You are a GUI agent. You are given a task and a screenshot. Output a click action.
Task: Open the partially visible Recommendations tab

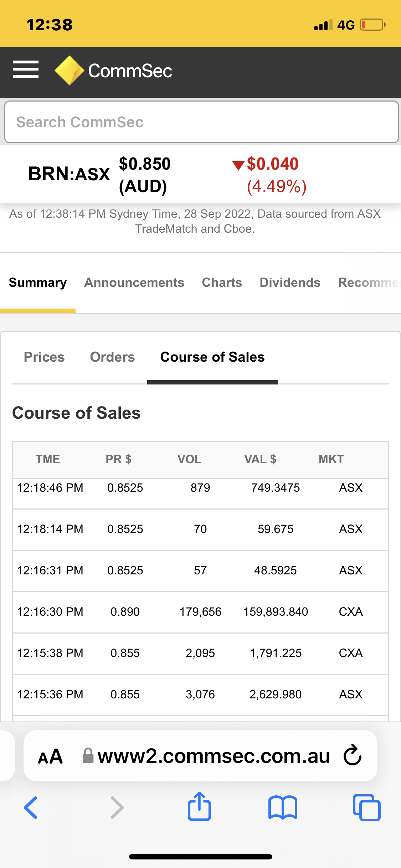tap(369, 283)
